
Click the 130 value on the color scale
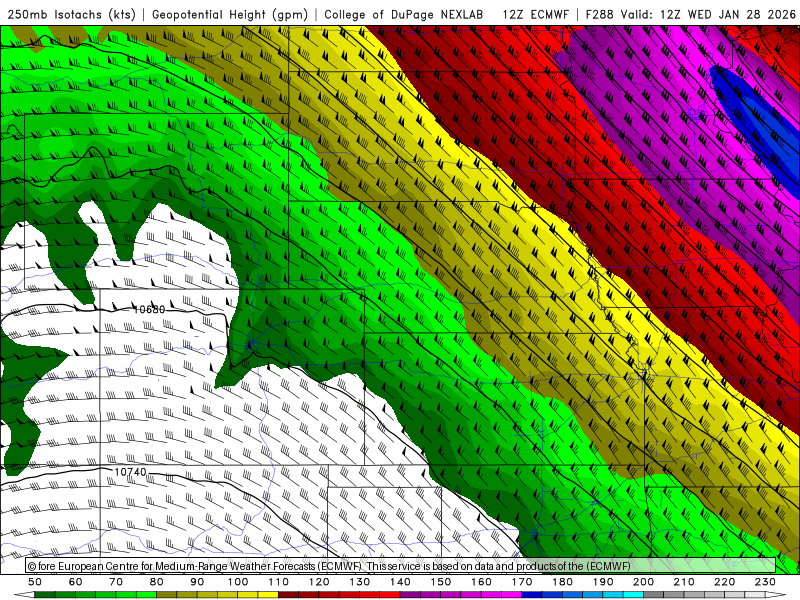(x=360, y=582)
